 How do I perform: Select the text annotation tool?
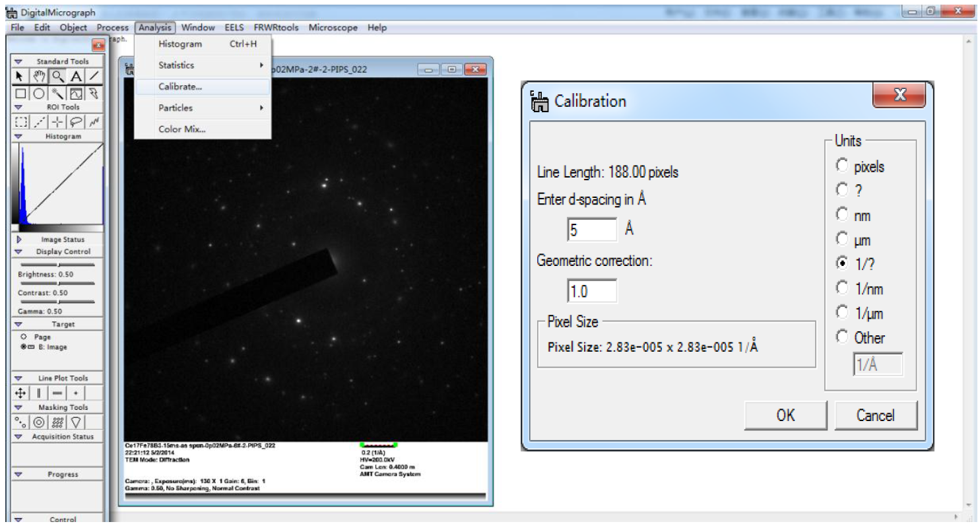click(76, 77)
